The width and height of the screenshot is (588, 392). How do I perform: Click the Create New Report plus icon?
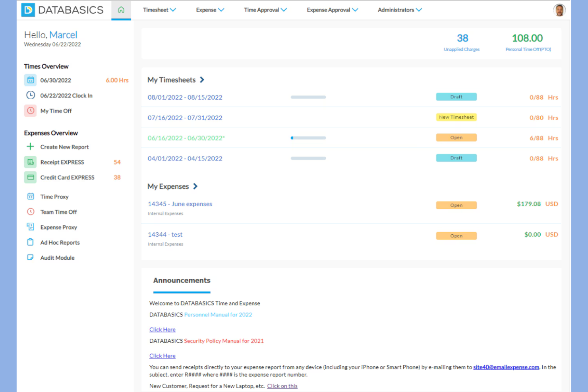[30, 147]
